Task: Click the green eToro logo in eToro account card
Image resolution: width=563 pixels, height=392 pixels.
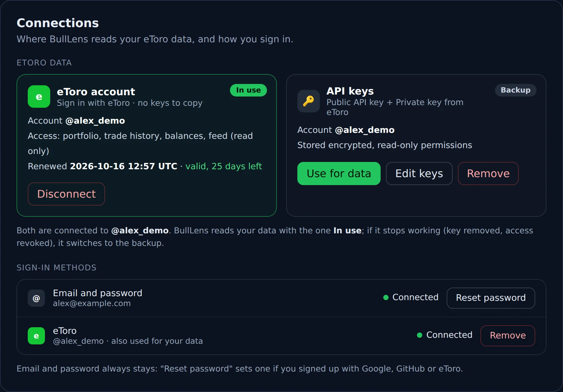Action: [x=39, y=97]
